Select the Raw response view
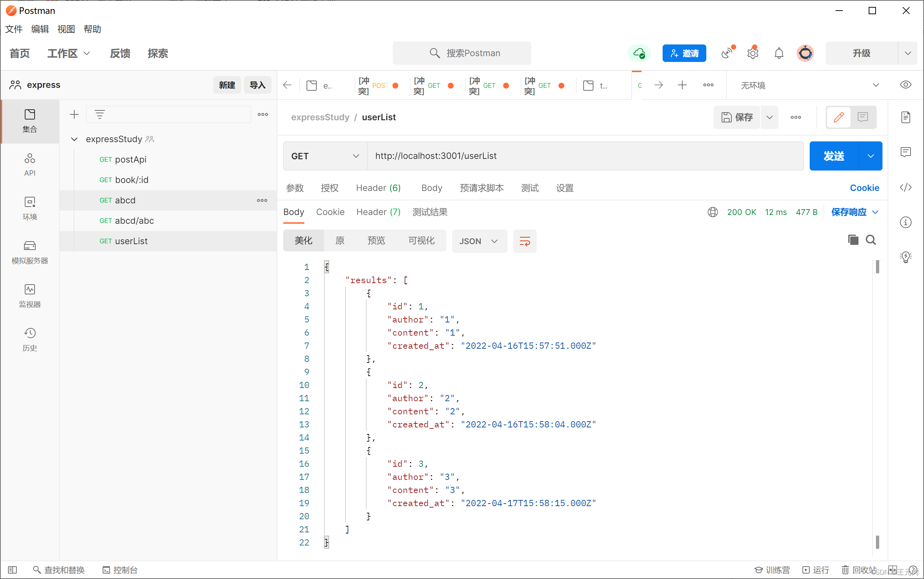Image resolution: width=924 pixels, height=579 pixels. (339, 240)
